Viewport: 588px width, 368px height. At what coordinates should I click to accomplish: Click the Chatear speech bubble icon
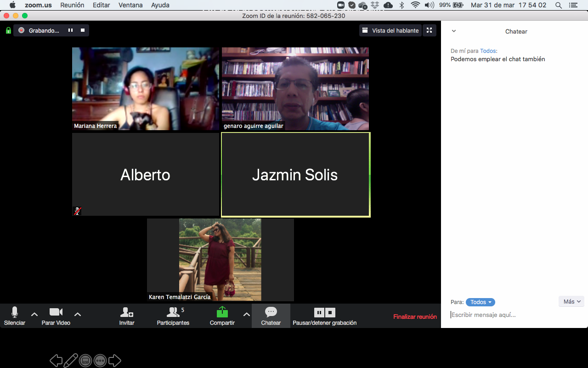(271, 312)
